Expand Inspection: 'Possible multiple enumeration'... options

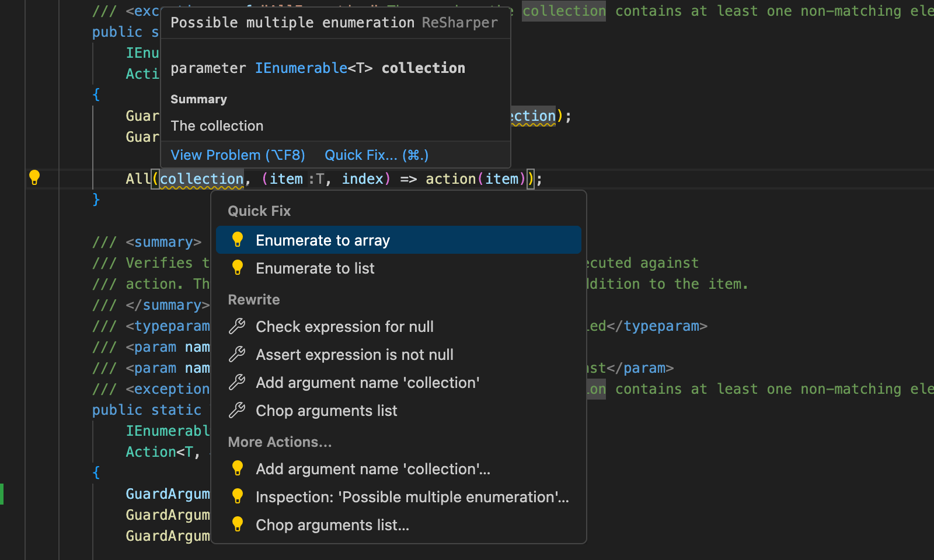[412, 497]
